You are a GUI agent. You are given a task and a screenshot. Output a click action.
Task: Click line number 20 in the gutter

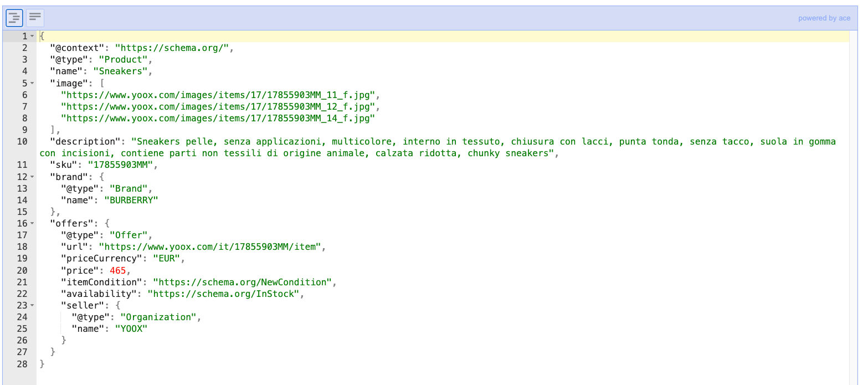22,270
